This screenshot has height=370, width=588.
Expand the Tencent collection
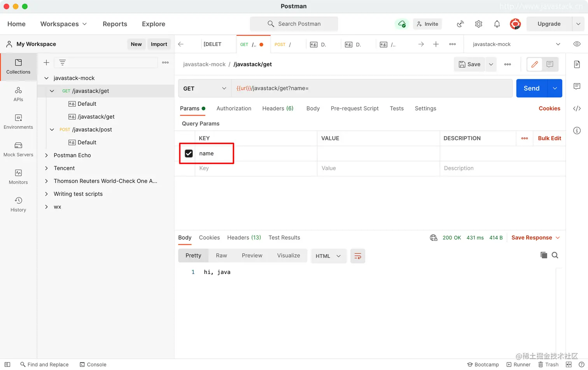(46, 168)
